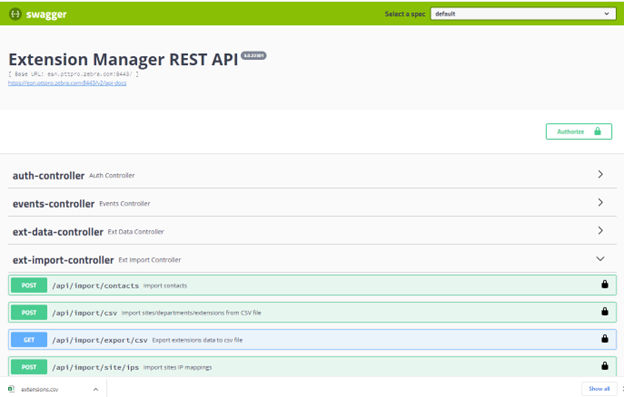This screenshot has height=397, width=624.
Task: Click the Export extensions data to csv description
Action: point(197,340)
